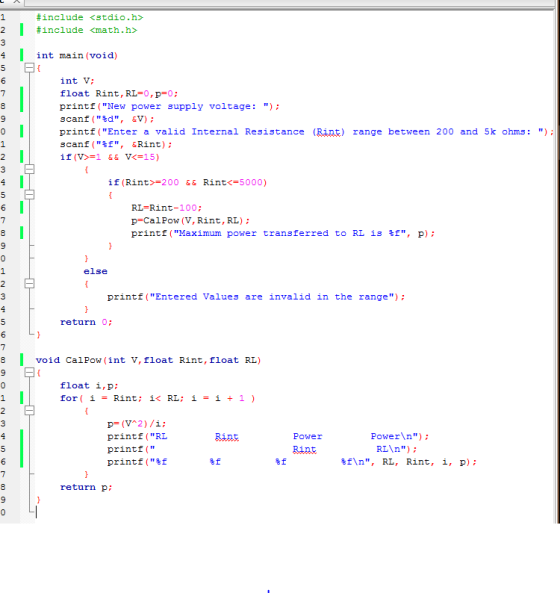Click the 'p=(V^2)/i;' expression

tap(137, 424)
